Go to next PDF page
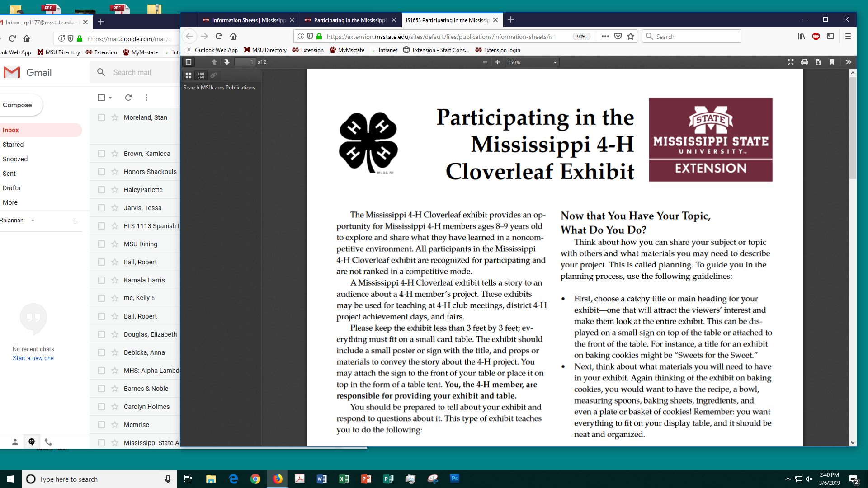 (227, 62)
